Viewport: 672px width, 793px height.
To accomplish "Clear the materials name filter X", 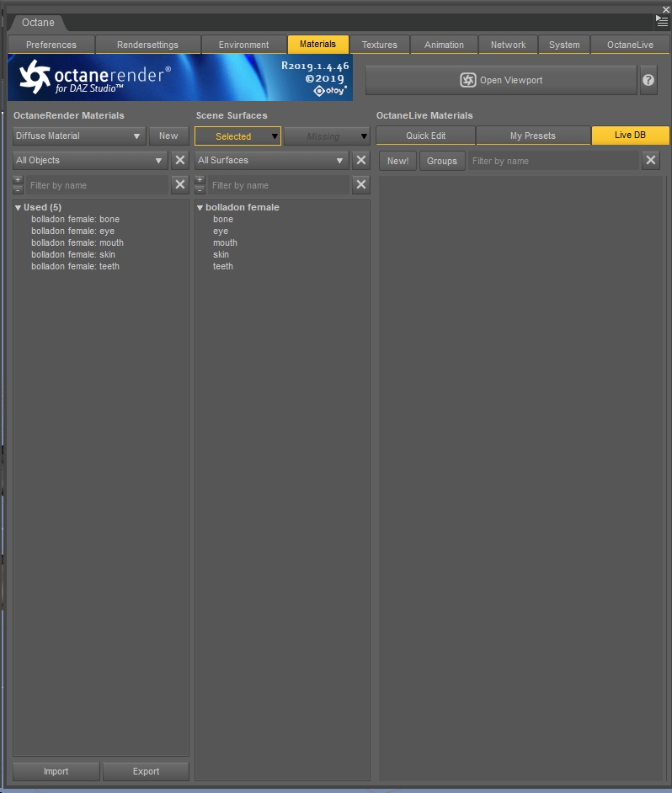I will (179, 184).
